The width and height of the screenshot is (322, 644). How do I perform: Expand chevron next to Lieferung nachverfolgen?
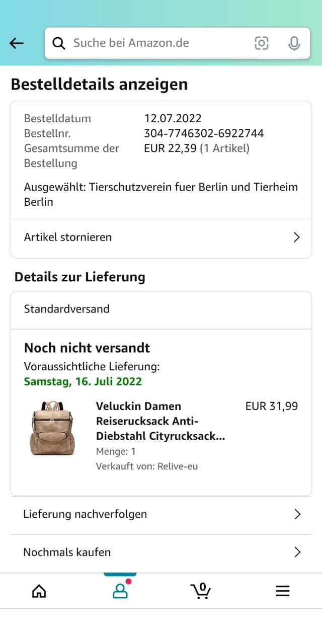pyautogui.click(x=297, y=514)
